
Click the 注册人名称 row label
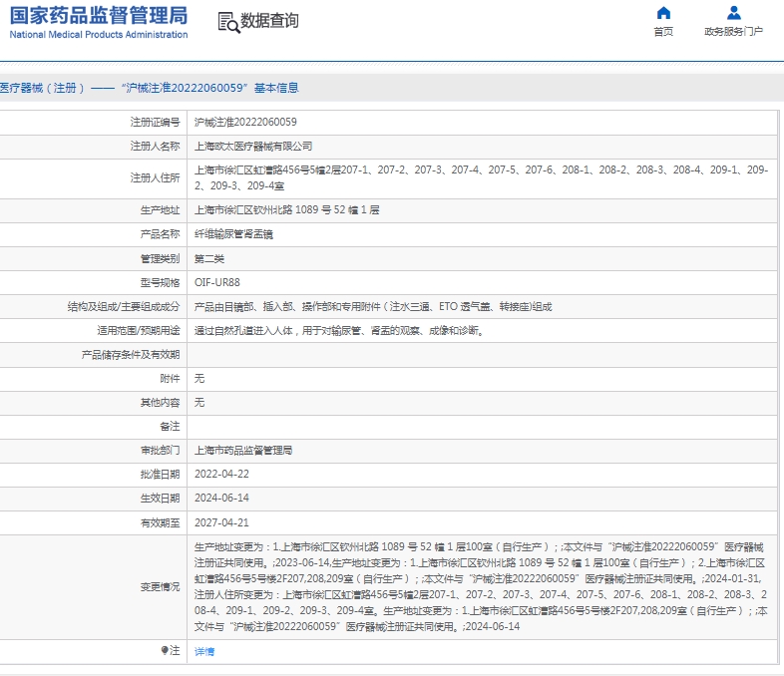click(155, 147)
